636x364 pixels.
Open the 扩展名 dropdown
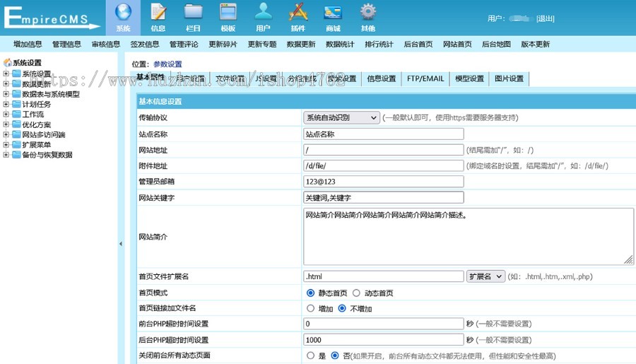[x=485, y=276]
